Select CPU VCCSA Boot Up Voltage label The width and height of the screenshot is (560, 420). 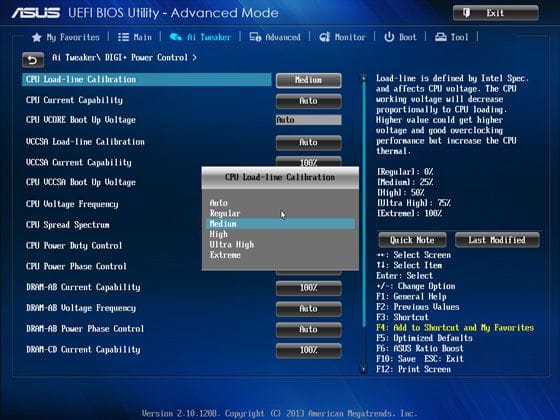81,182
